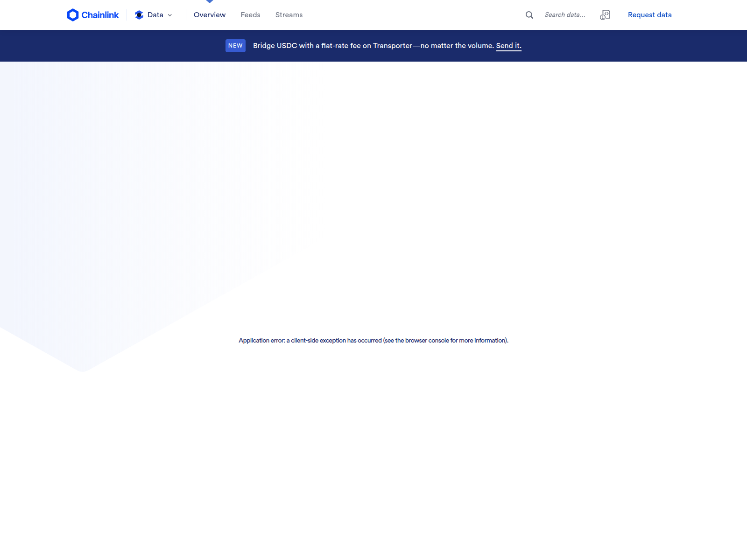Select the search magnifier icon
The image size is (747, 560).
(x=529, y=14)
